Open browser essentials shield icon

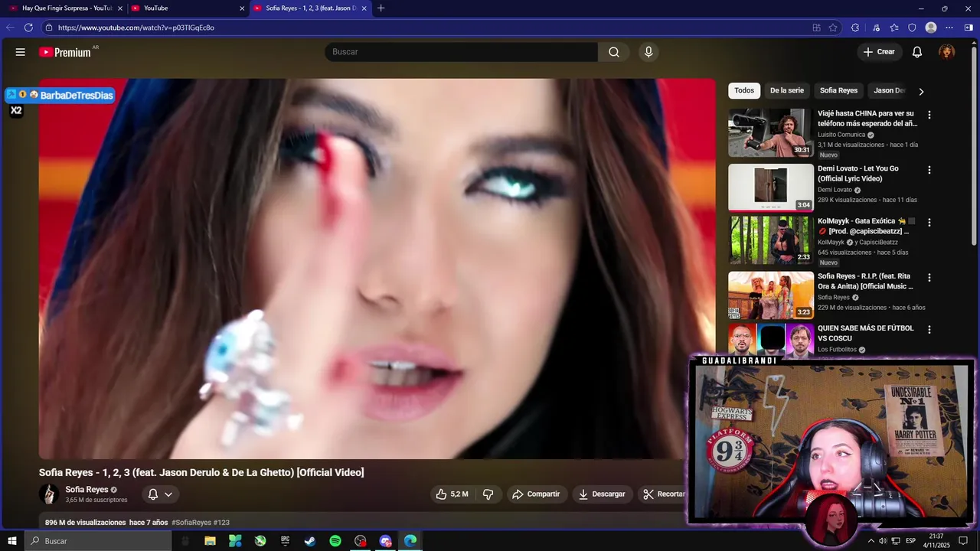pos(912,28)
